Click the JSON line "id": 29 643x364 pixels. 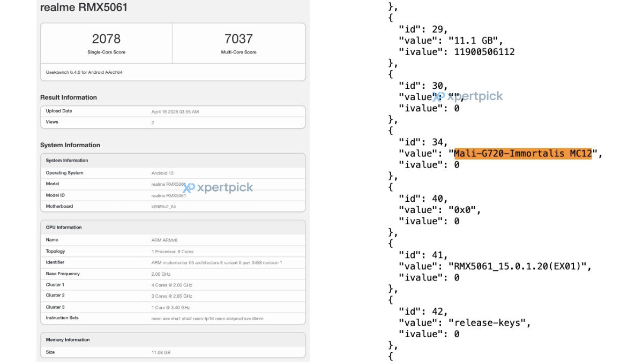(x=423, y=29)
